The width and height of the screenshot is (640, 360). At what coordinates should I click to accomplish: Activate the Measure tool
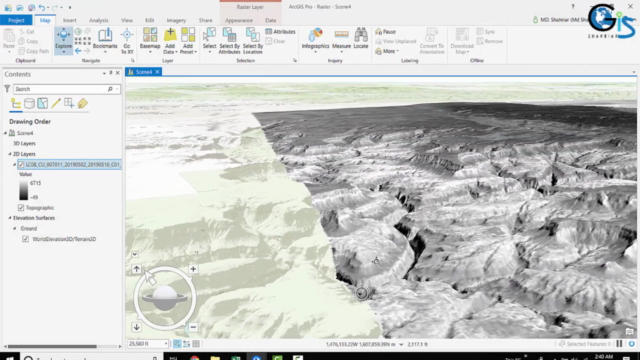341,40
